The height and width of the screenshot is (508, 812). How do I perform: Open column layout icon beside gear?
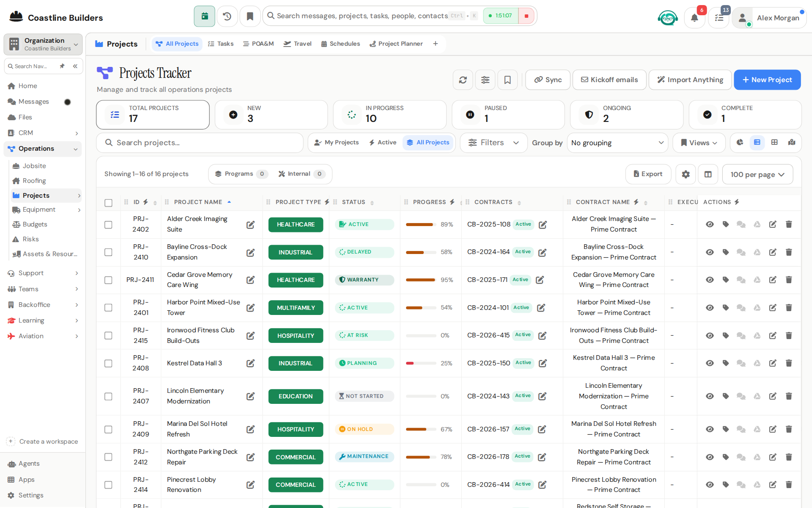(708, 174)
